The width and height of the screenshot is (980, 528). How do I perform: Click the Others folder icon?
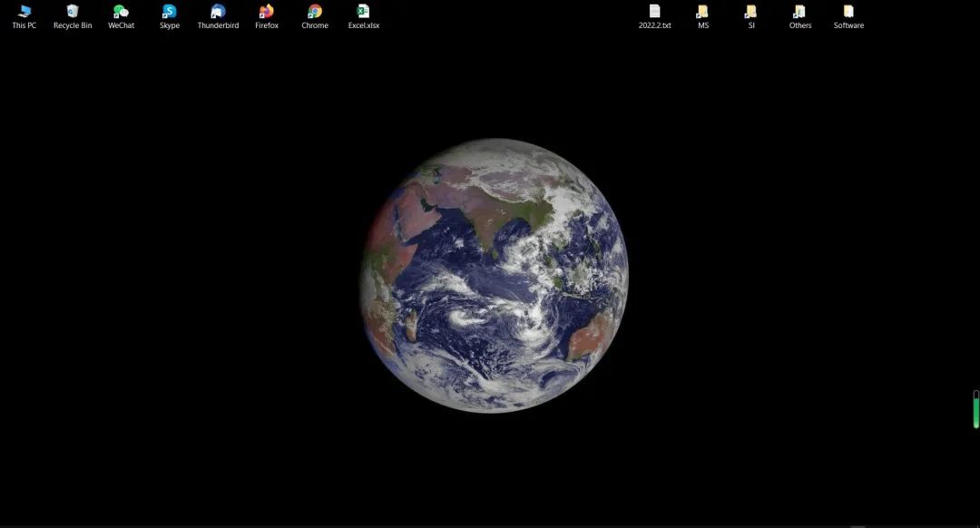click(x=800, y=17)
